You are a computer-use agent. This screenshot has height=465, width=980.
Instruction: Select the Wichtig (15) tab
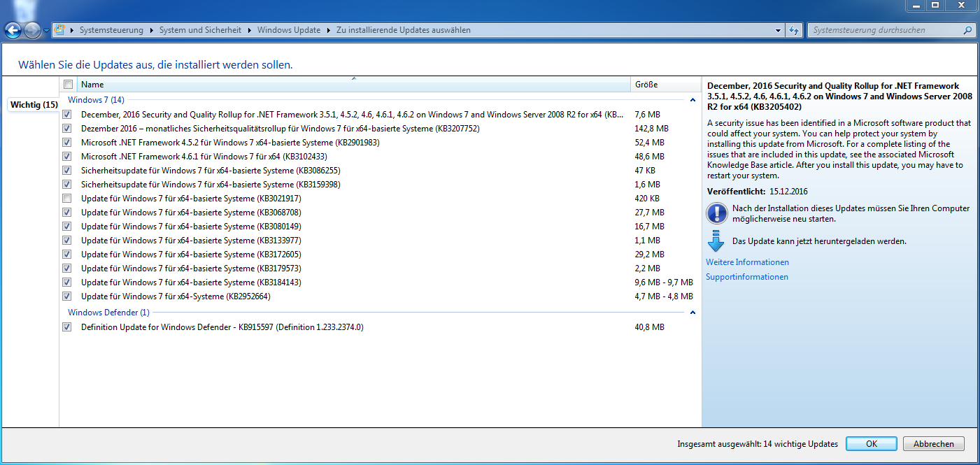click(34, 104)
